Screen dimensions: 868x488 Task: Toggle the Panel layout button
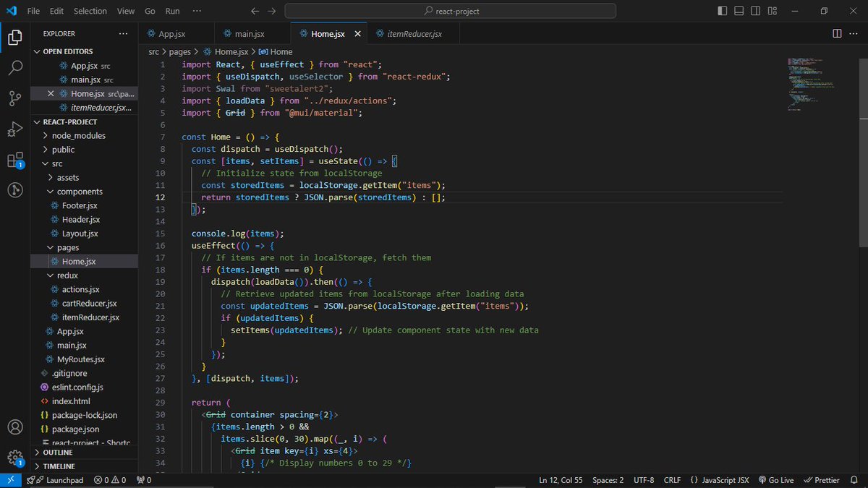(x=739, y=11)
